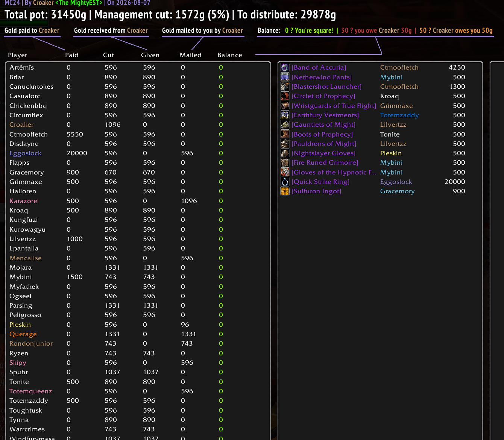Viewport: 504px width, 440px height.
Task: Click the Cut column header
Action: point(108,55)
